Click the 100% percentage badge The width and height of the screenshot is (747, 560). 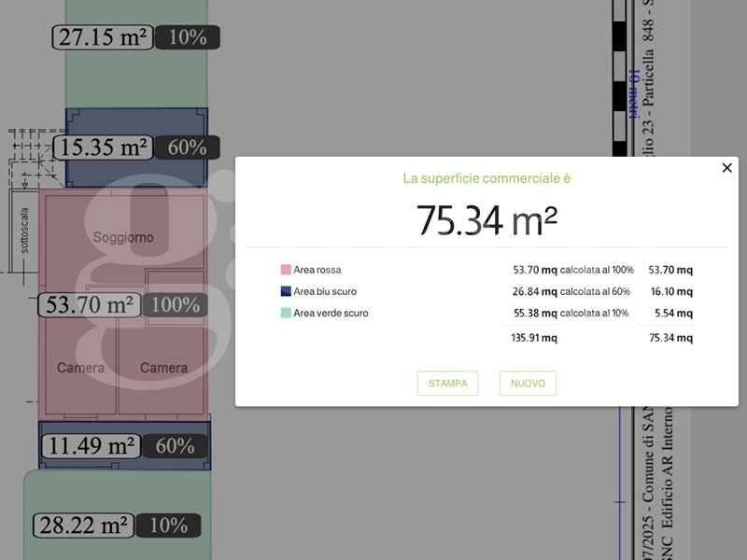click(x=176, y=304)
